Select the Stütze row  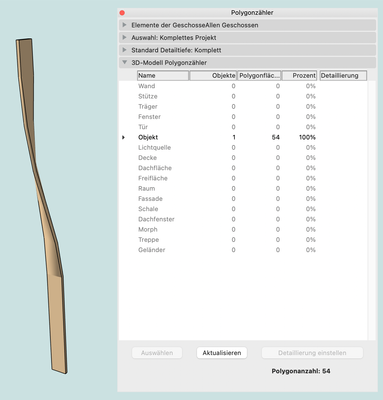click(243, 96)
